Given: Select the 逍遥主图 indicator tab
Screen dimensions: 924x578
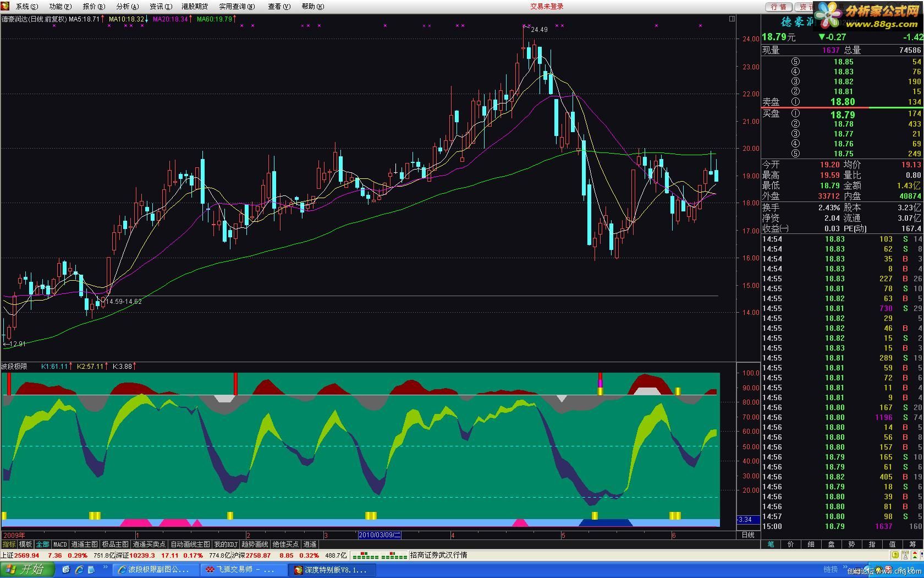Looking at the screenshot, I should pos(84,544).
